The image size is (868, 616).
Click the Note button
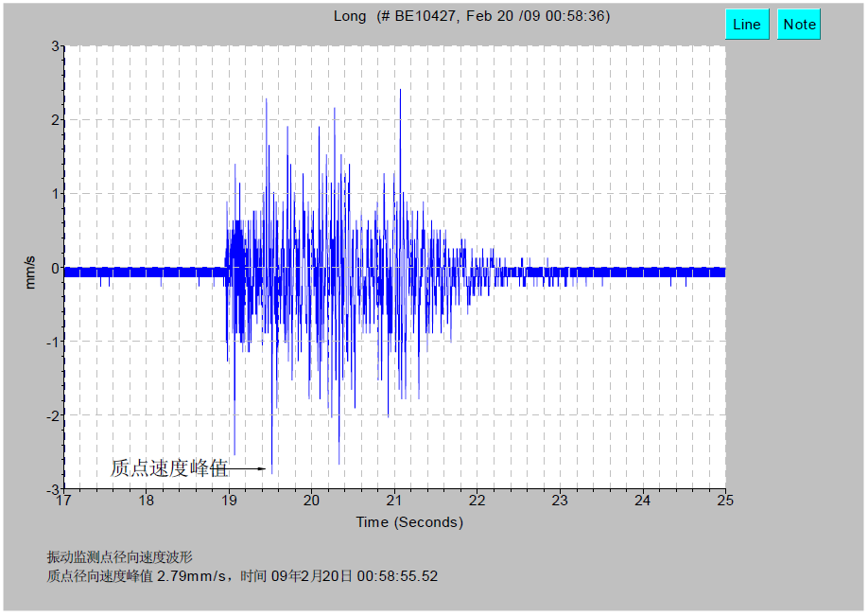(x=798, y=25)
